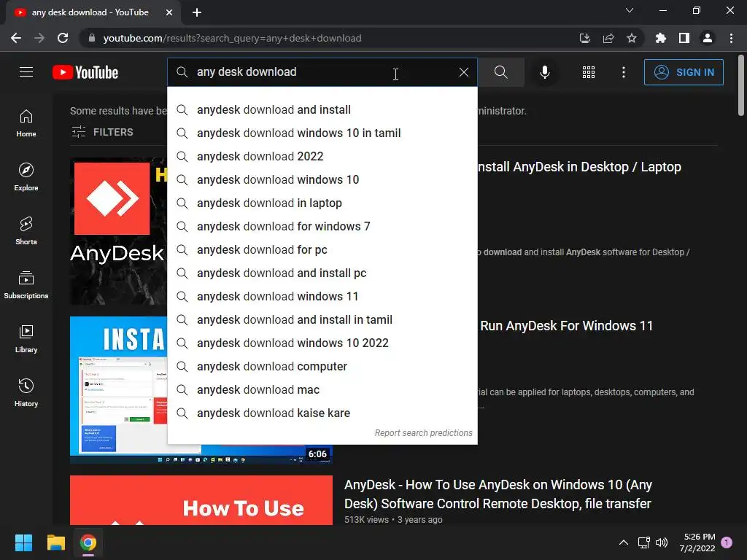Click the Chrome taskbar icon

point(88,542)
